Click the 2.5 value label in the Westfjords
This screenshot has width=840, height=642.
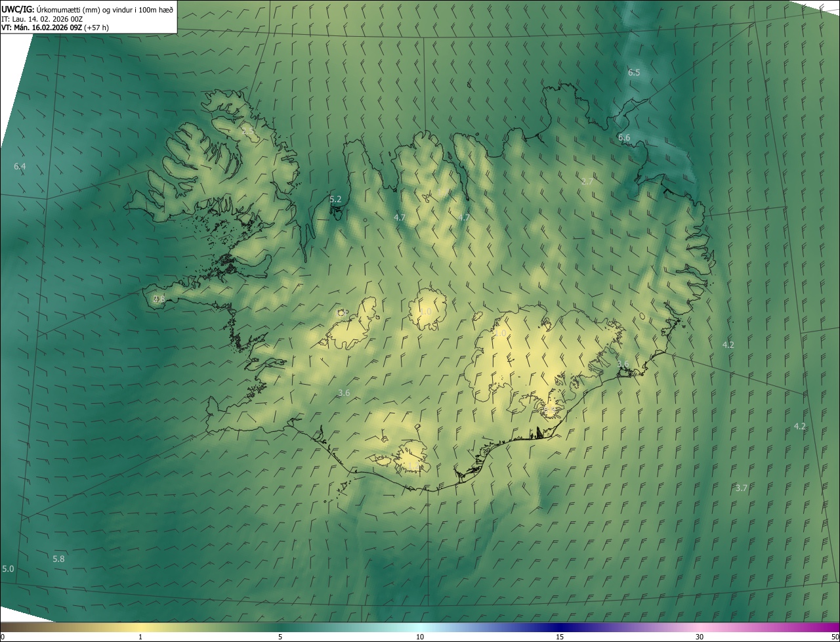(x=248, y=131)
